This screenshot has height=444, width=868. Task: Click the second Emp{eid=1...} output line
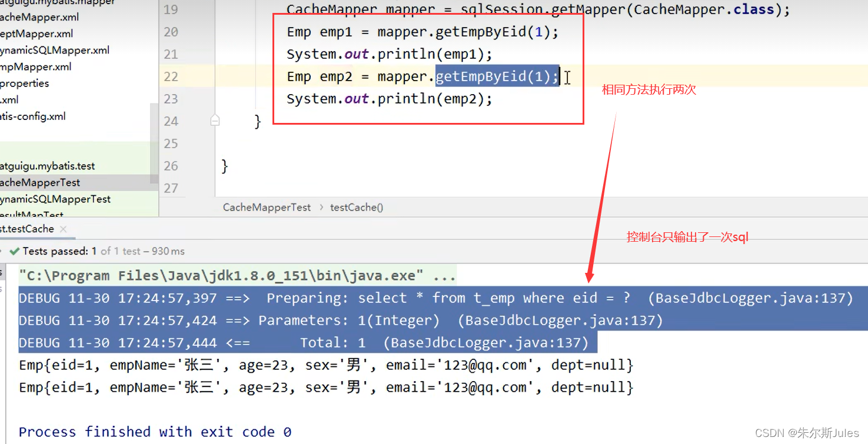point(326,387)
